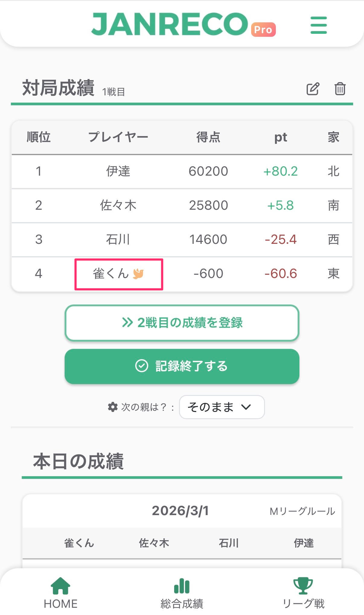Select player 佐々木 in the ranking table
The height and width of the screenshot is (615, 364).
[118, 206]
